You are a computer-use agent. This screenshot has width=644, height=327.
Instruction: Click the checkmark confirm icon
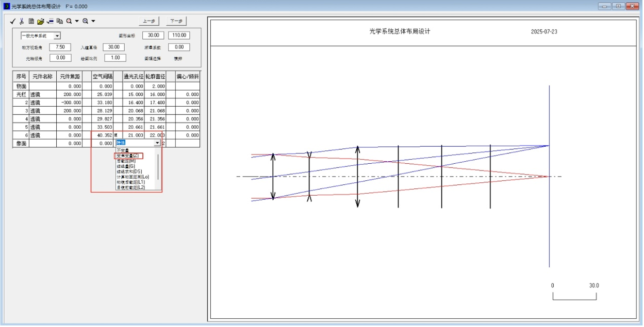13,21
